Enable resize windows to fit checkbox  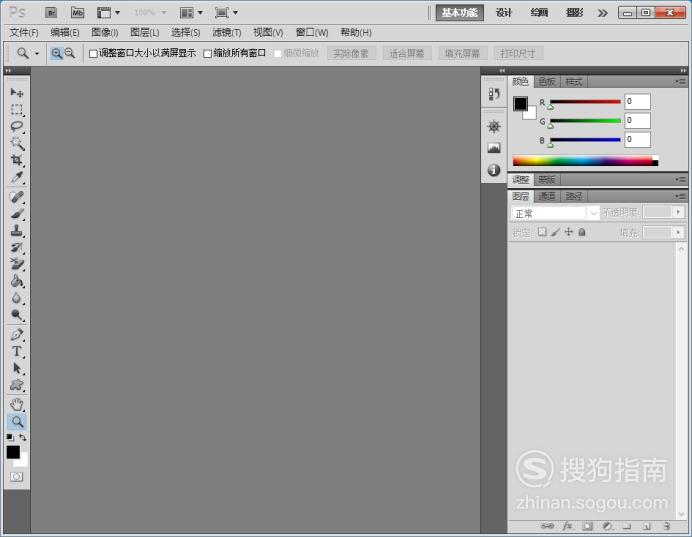[93, 54]
